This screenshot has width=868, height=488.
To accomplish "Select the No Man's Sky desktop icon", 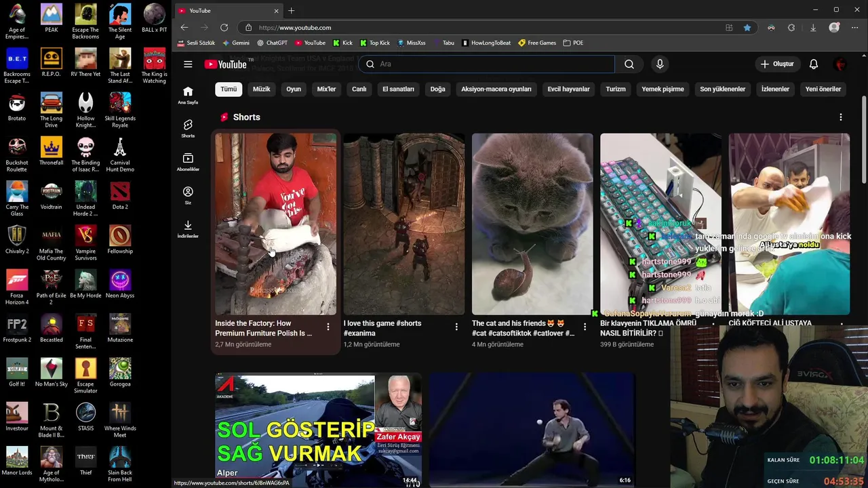I will [x=52, y=372].
